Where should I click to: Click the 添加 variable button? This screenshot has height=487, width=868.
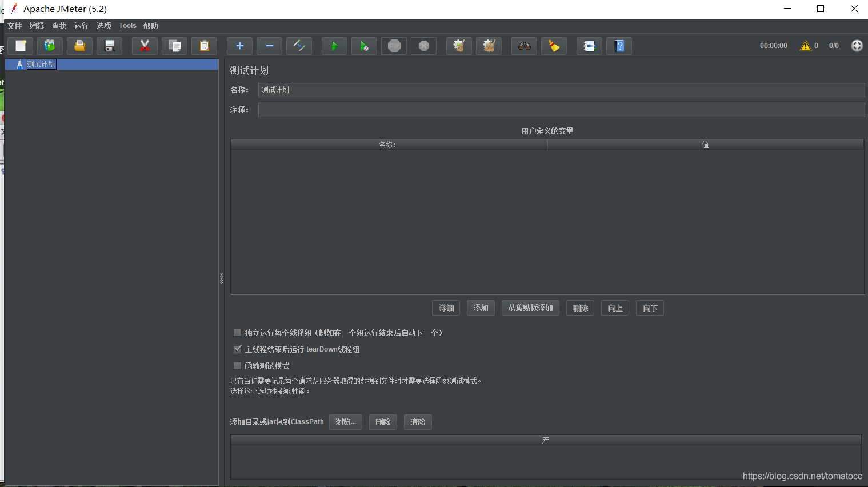point(481,308)
